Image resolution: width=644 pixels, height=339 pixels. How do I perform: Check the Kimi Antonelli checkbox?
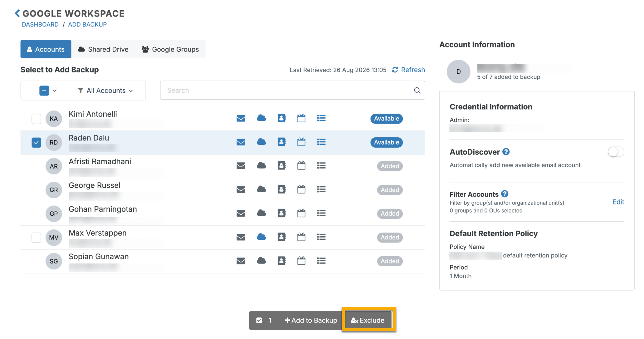37,119
